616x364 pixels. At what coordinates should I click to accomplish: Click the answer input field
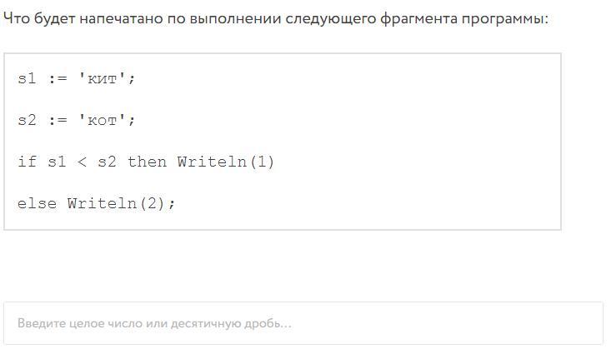point(303,323)
